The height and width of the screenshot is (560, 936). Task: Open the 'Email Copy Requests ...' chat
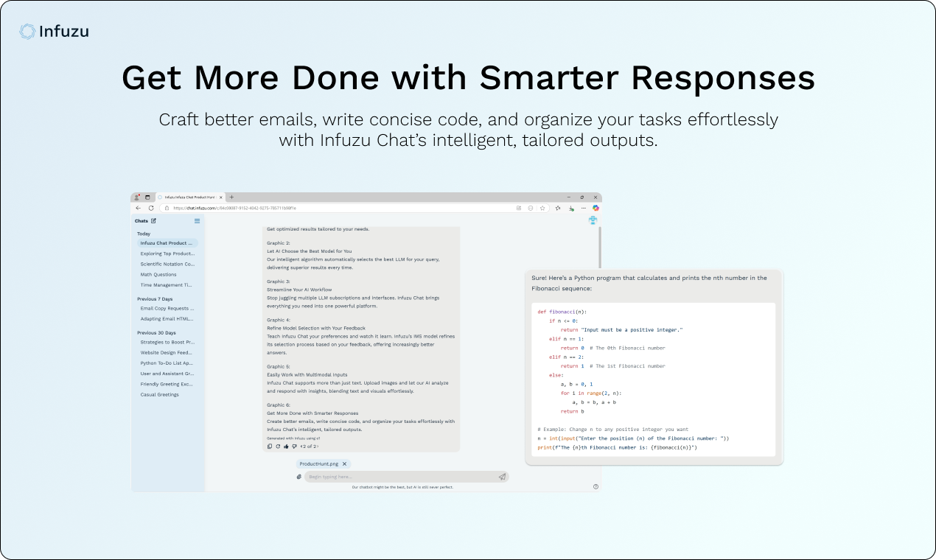167,309
